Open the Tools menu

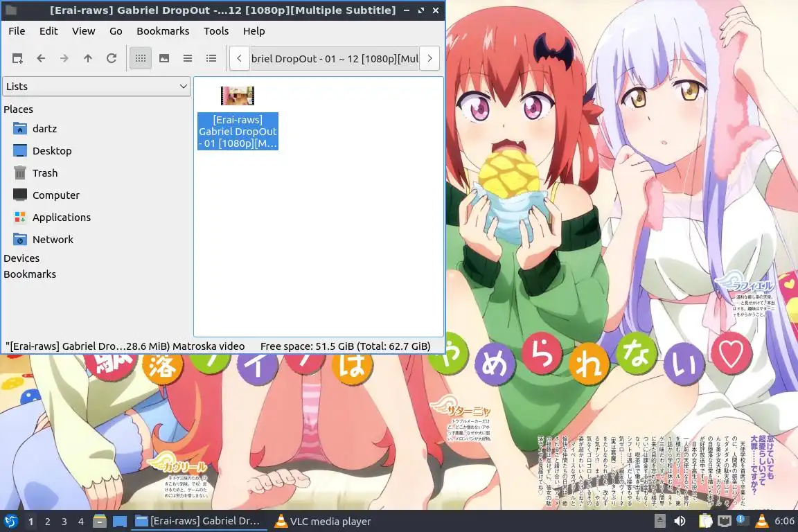coord(216,31)
